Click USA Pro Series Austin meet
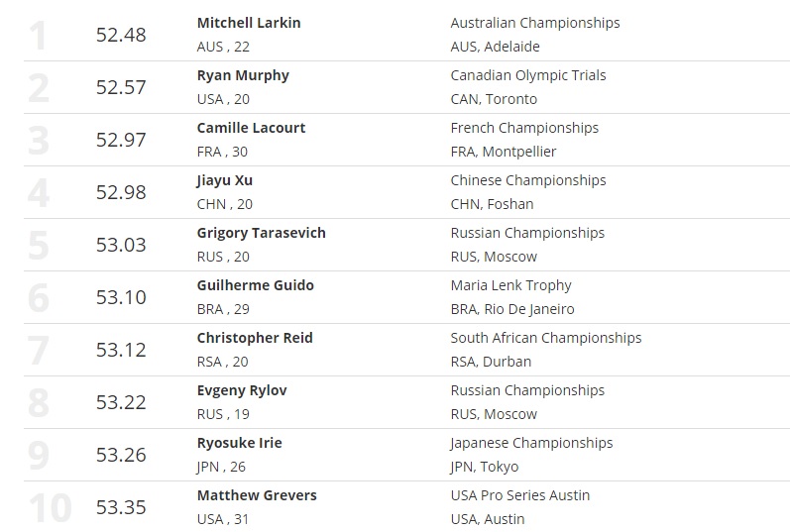Image resolution: width=790 pixels, height=532 pixels. 520,495
